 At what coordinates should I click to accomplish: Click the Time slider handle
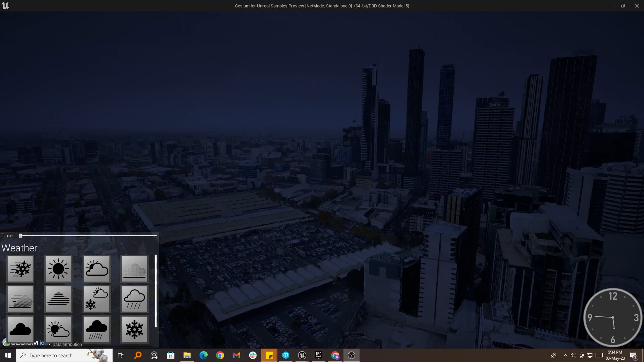point(20,236)
